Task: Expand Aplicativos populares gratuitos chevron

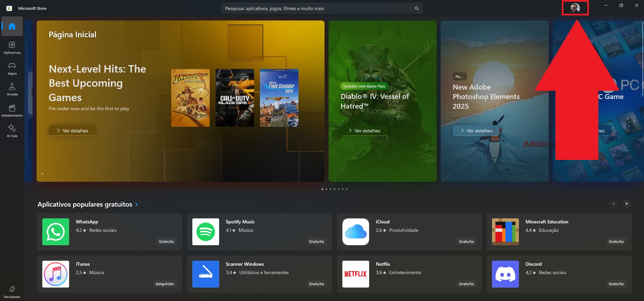Action: click(x=136, y=205)
